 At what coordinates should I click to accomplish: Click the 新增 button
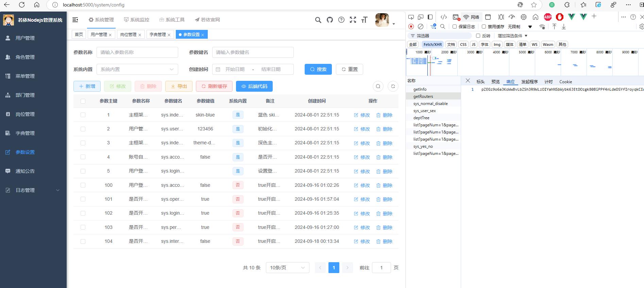click(87, 86)
